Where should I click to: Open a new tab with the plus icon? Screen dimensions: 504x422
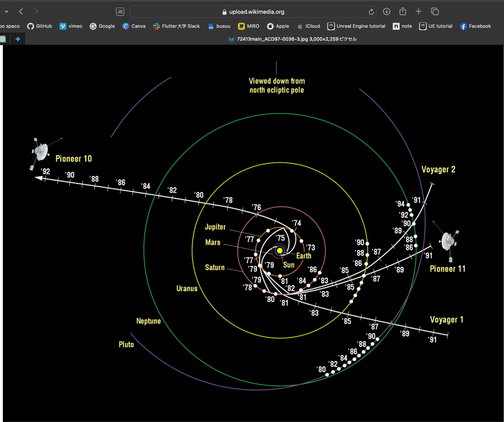pyautogui.click(x=418, y=12)
